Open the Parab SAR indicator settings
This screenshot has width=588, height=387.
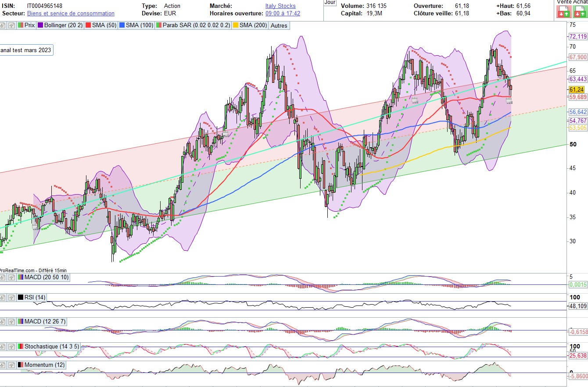(x=193, y=25)
